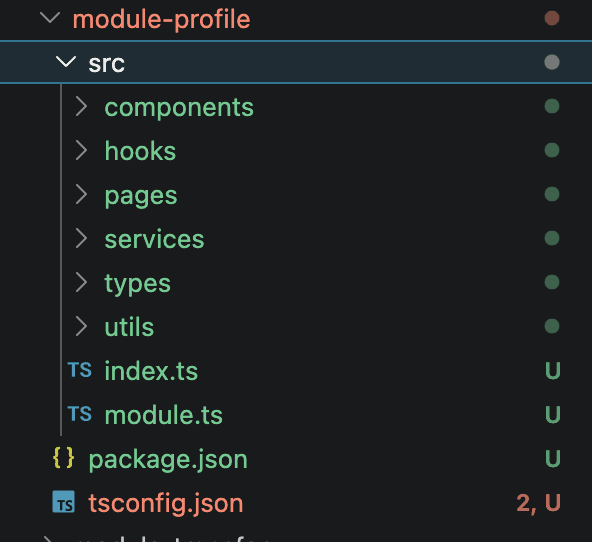Expand the pages folder chevron
This screenshot has height=542, width=592.
click(x=81, y=194)
